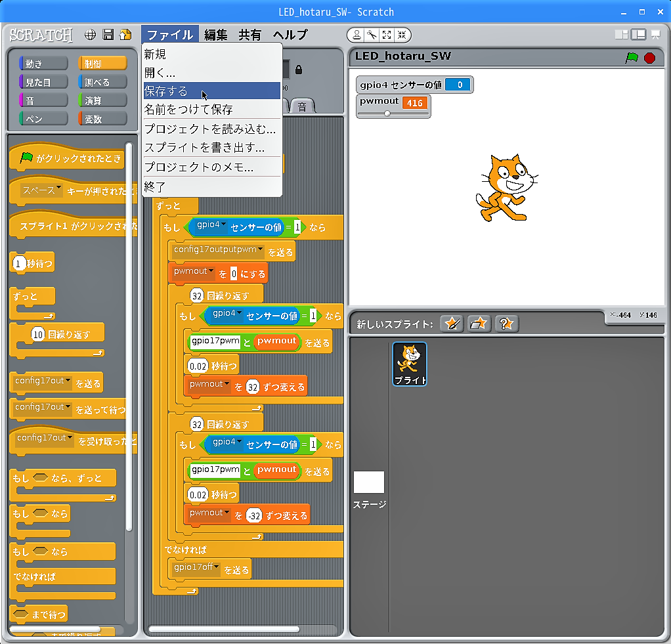This screenshot has width=671, height=644.
Task: Open pwmout dropdown in -32 ずつ変える block
Action: tap(209, 513)
